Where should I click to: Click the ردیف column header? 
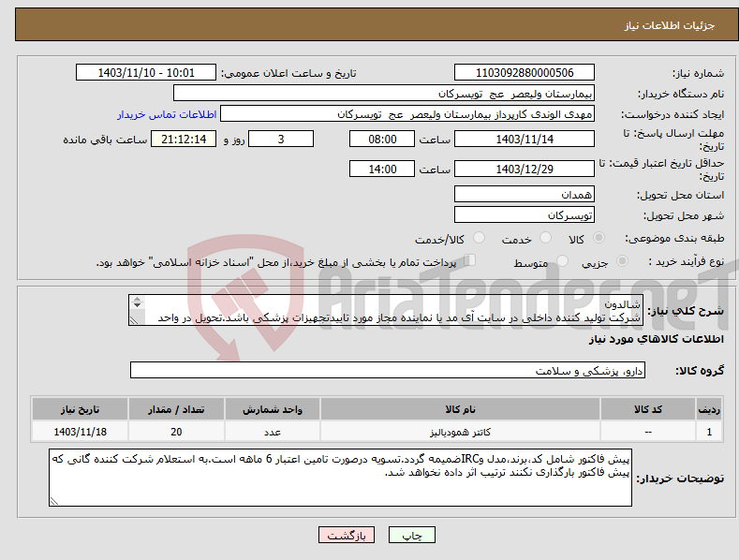(x=709, y=409)
